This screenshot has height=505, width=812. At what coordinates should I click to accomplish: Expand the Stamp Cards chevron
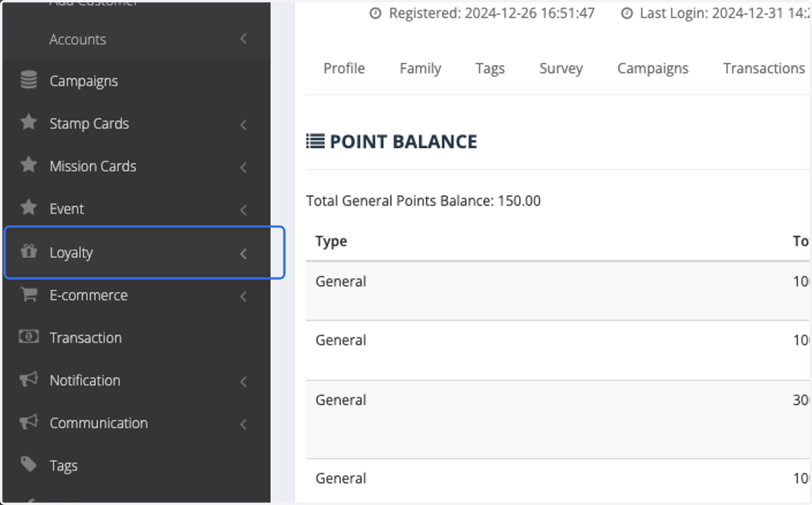(x=244, y=125)
